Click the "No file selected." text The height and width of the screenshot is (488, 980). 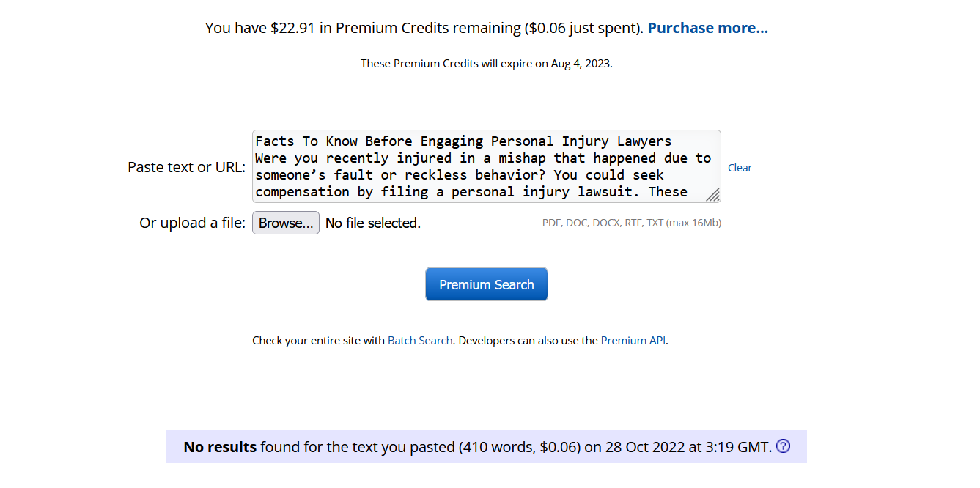pyautogui.click(x=373, y=223)
